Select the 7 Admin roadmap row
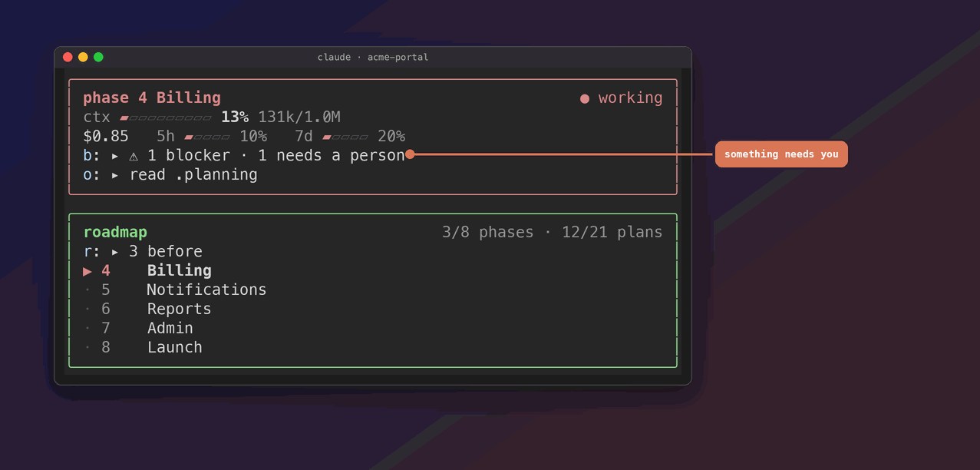The image size is (980, 470). tap(373, 328)
